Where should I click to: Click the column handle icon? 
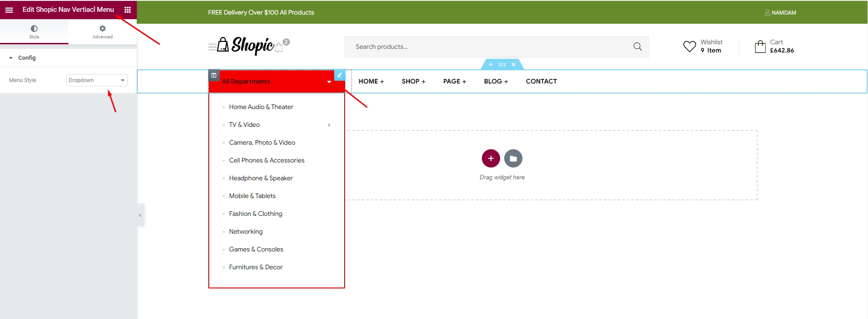214,75
